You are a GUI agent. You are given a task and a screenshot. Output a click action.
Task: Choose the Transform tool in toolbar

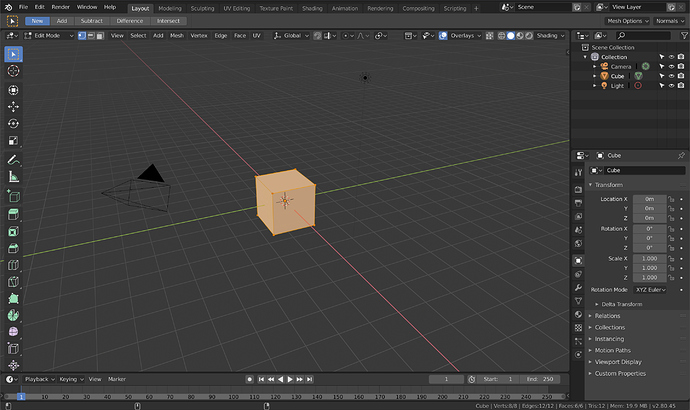pyautogui.click(x=13, y=90)
